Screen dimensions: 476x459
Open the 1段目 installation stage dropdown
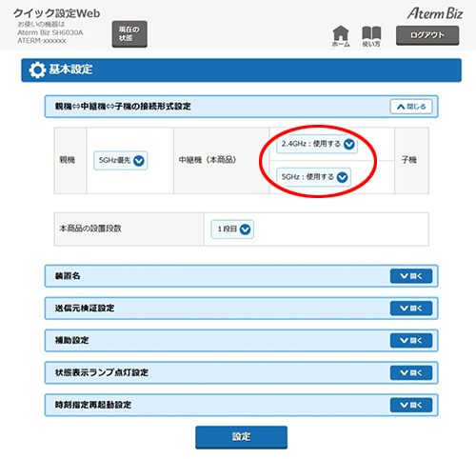pos(232,229)
